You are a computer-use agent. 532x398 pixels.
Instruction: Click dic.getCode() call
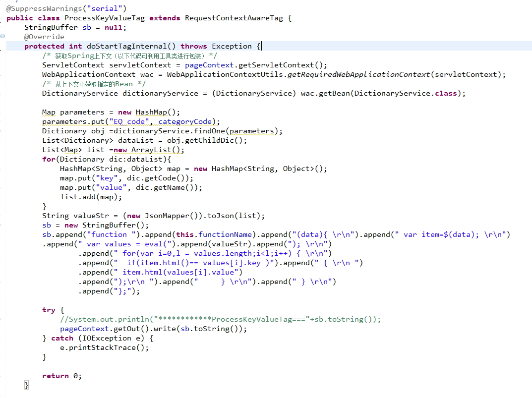(158, 178)
